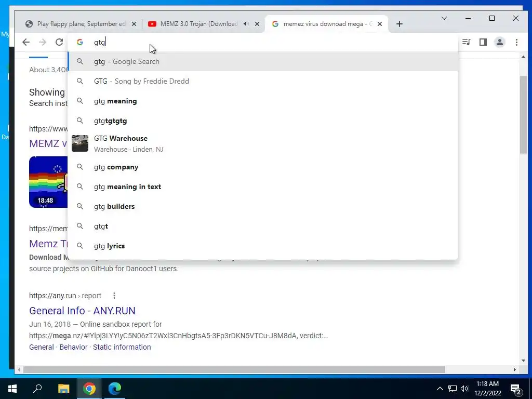Image resolution: width=532 pixels, height=399 pixels.
Task: Switch to Play flappy plane tab
Action: tap(81, 24)
